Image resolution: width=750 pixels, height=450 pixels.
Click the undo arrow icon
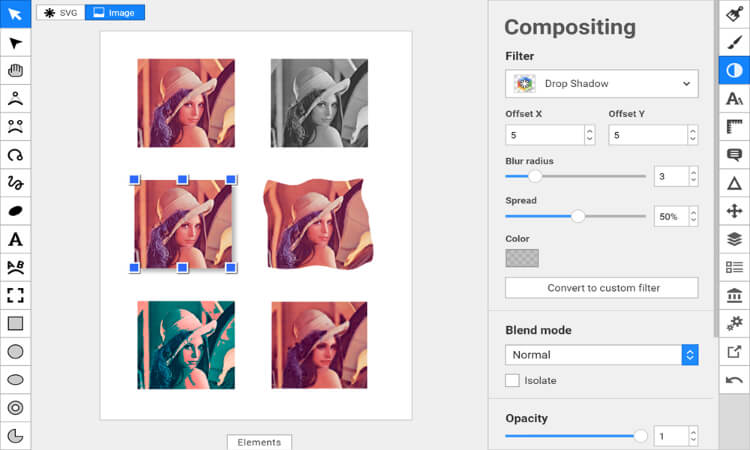tap(733, 379)
